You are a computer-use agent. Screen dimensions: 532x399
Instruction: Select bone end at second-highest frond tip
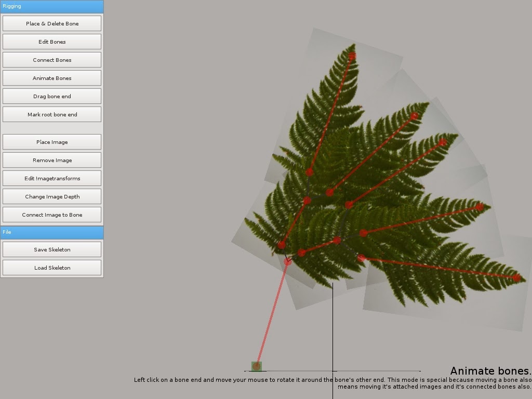pos(414,116)
